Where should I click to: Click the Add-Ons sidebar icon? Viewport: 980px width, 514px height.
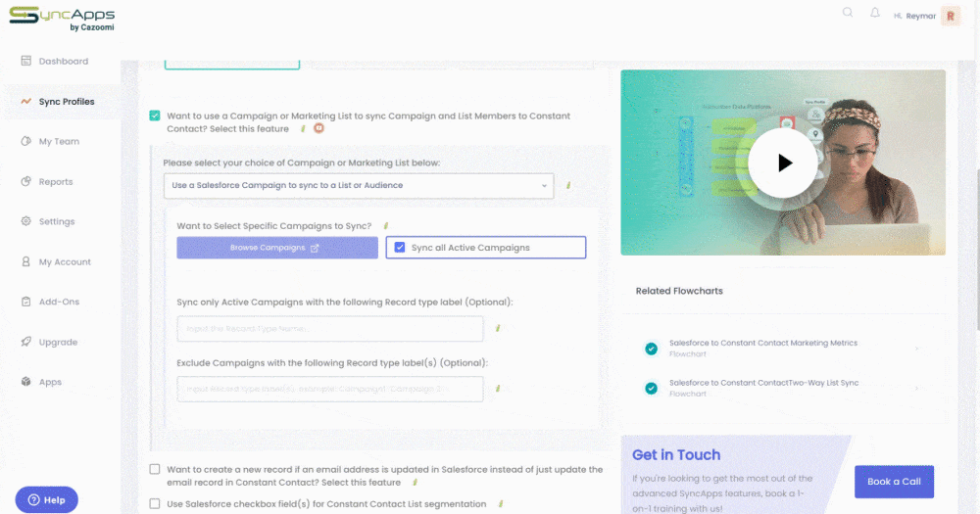(26, 302)
